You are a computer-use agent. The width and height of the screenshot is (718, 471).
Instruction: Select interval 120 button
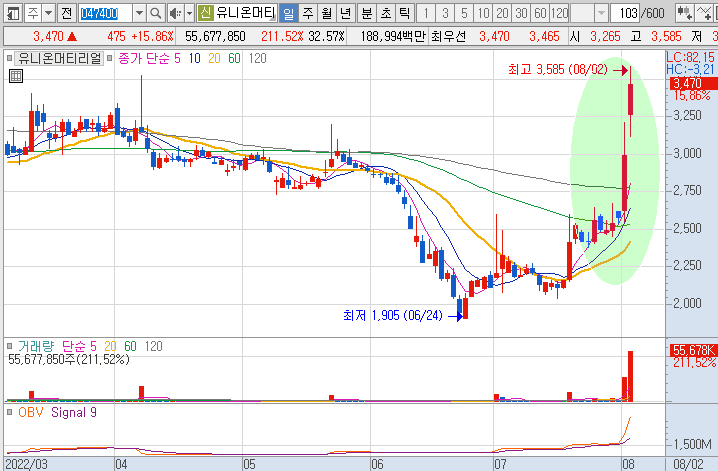click(560, 13)
